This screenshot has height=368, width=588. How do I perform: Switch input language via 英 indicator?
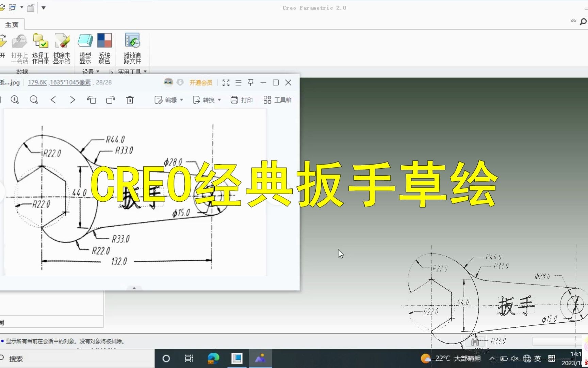pos(538,358)
